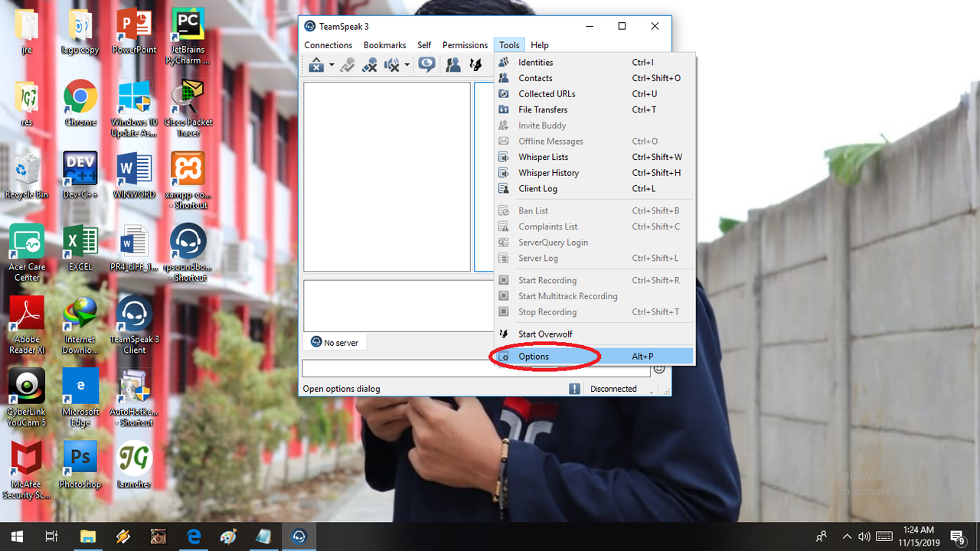Select the JetBrains PyCharm desktop shortcut

[x=188, y=37]
